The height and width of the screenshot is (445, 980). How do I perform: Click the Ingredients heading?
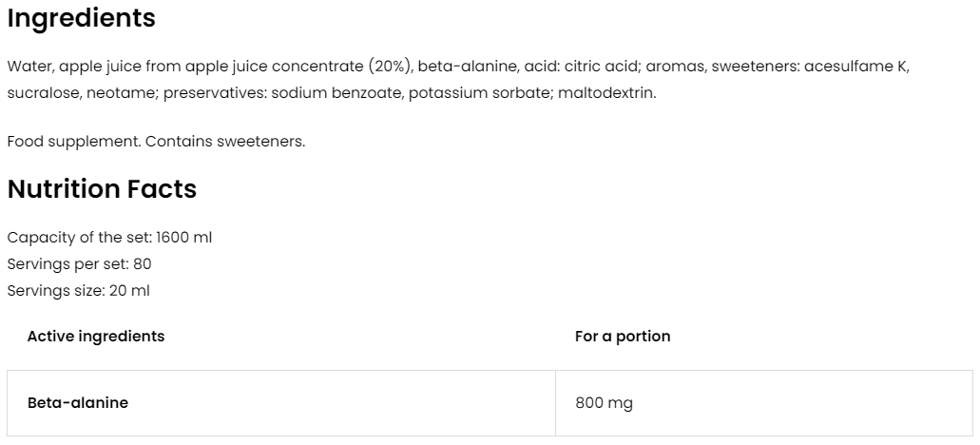tap(81, 18)
